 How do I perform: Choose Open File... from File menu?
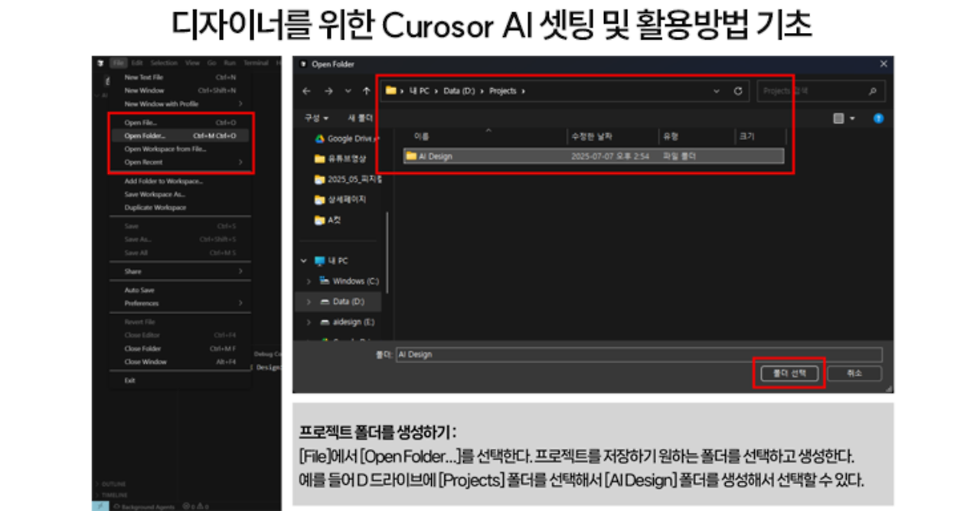click(180, 123)
